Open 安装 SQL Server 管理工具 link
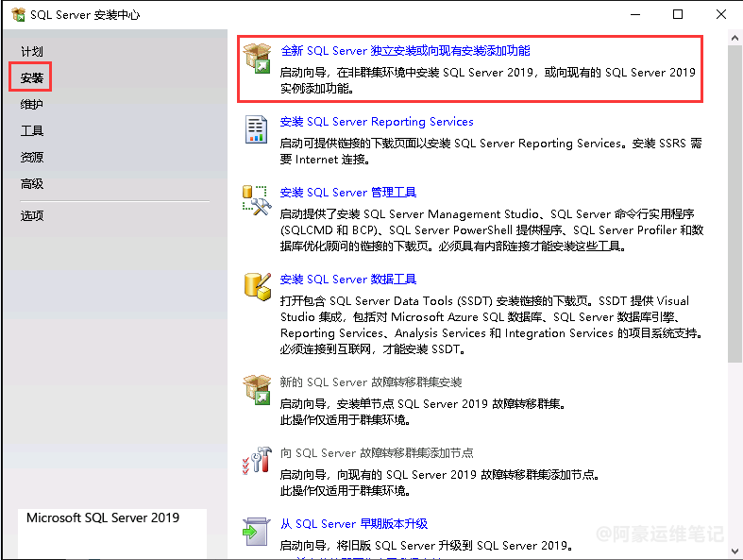The image size is (743, 560). pos(348,193)
